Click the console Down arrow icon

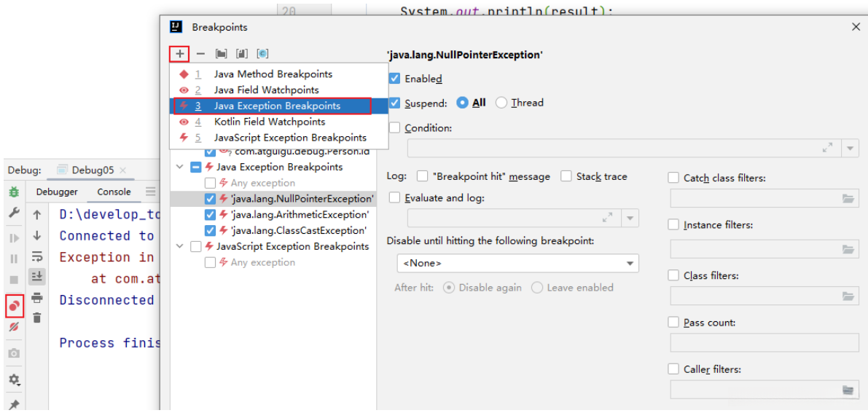point(37,235)
